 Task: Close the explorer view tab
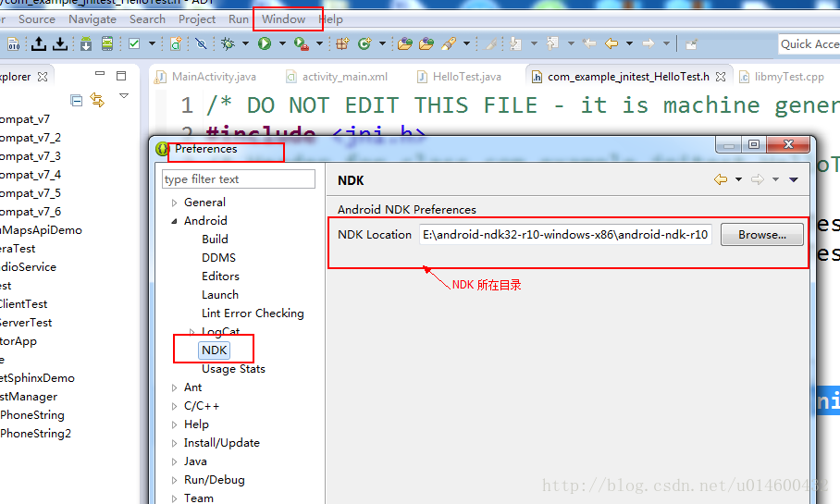[43, 77]
